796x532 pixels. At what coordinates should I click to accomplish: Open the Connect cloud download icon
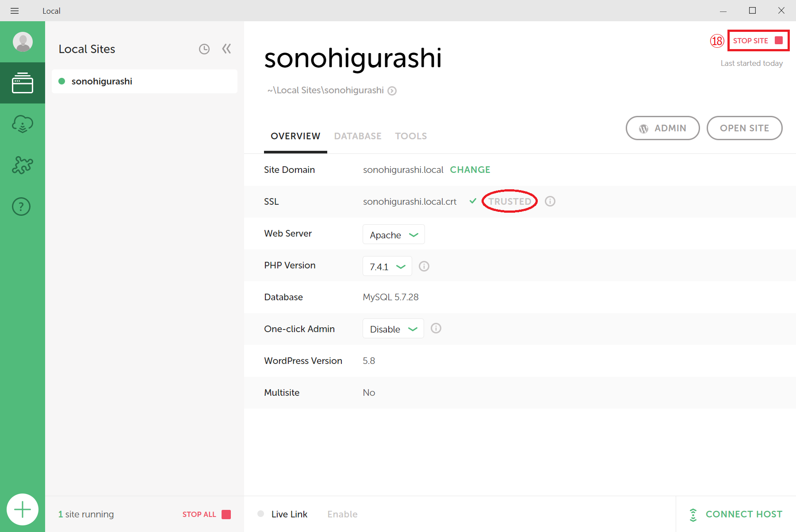(x=23, y=124)
